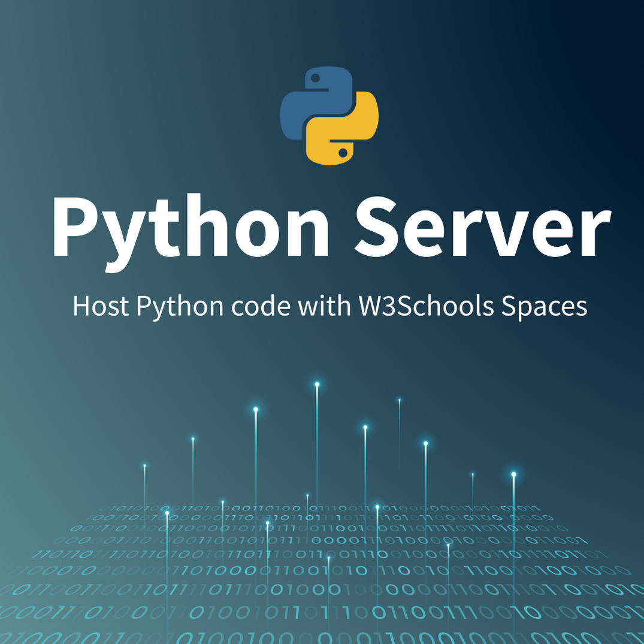Image resolution: width=644 pixels, height=644 pixels.
Task: Open the 'W3Schools Spaces' link text
Action: tap(473, 307)
